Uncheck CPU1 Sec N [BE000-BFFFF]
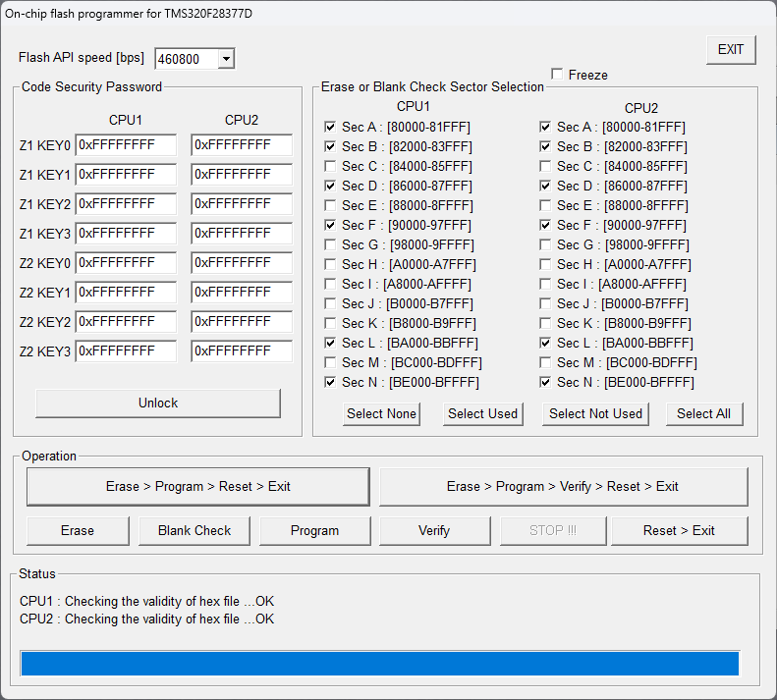This screenshot has height=700, width=777. (x=330, y=383)
